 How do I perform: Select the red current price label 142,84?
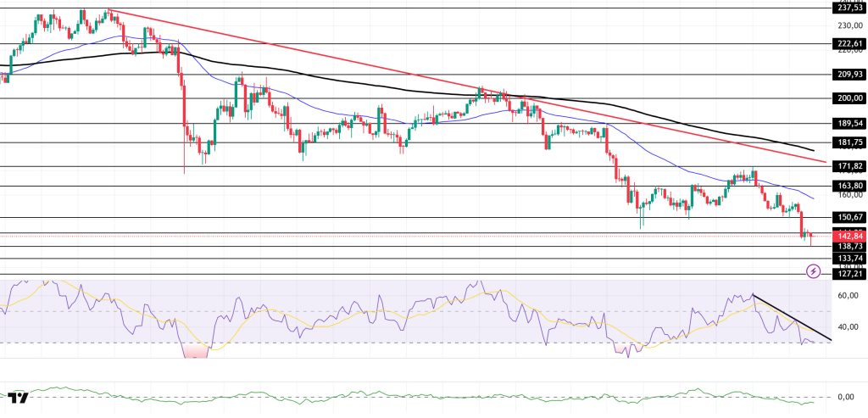848,235
